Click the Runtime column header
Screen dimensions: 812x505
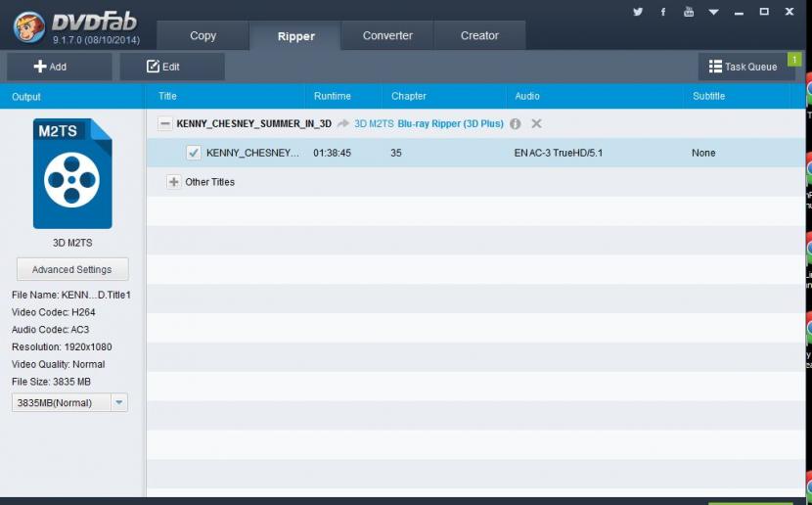pyautogui.click(x=332, y=96)
